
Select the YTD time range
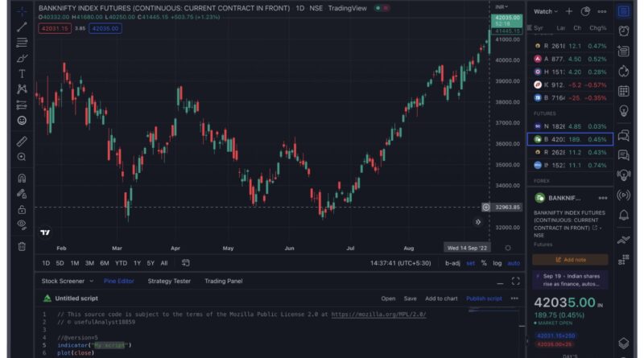coord(121,263)
